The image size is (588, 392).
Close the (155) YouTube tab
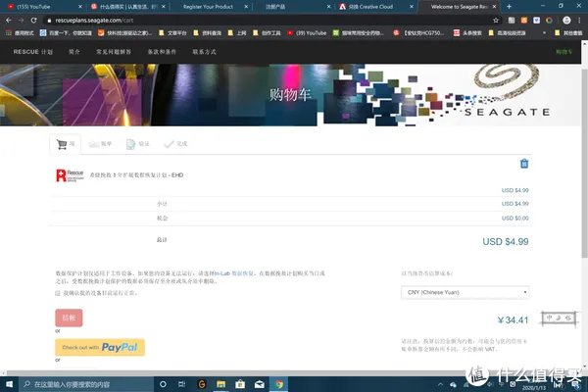point(80,7)
